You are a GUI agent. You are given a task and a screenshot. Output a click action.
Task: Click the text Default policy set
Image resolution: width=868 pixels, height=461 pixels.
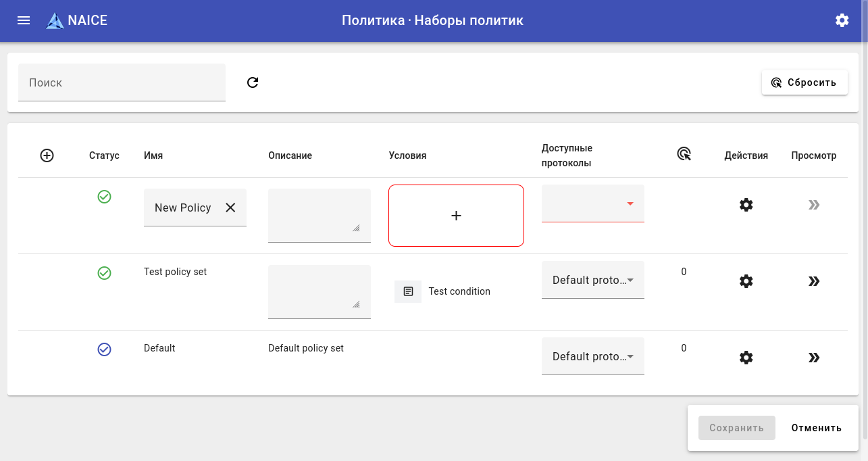[x=306, y=348]
